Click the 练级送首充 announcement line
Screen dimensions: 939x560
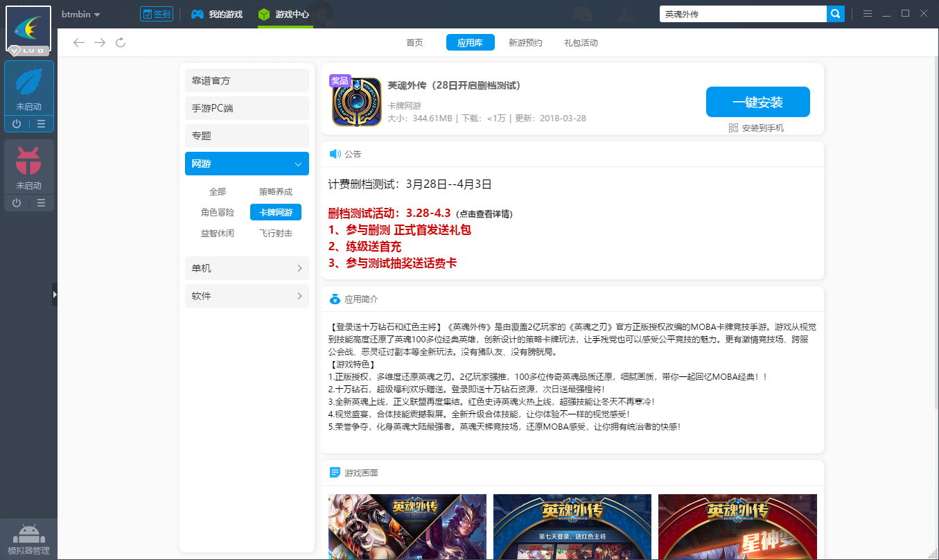[x=365, y=246]
